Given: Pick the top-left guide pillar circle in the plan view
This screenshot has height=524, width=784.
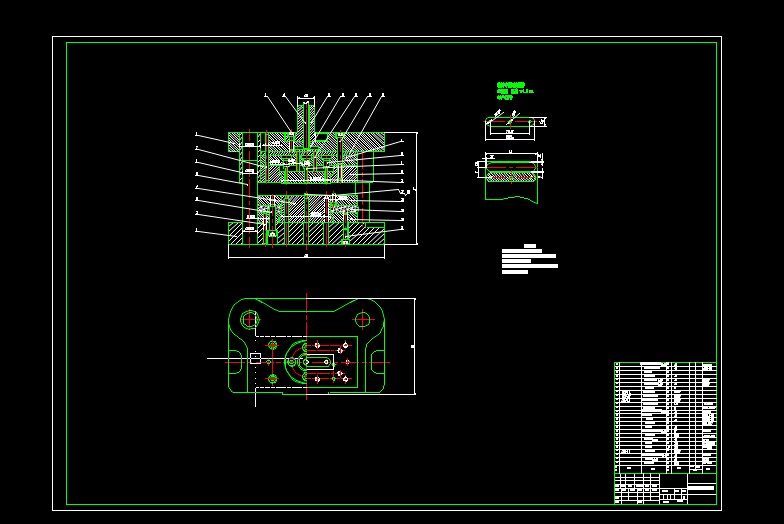Looking at the screenshot, I should click(250, 320).
